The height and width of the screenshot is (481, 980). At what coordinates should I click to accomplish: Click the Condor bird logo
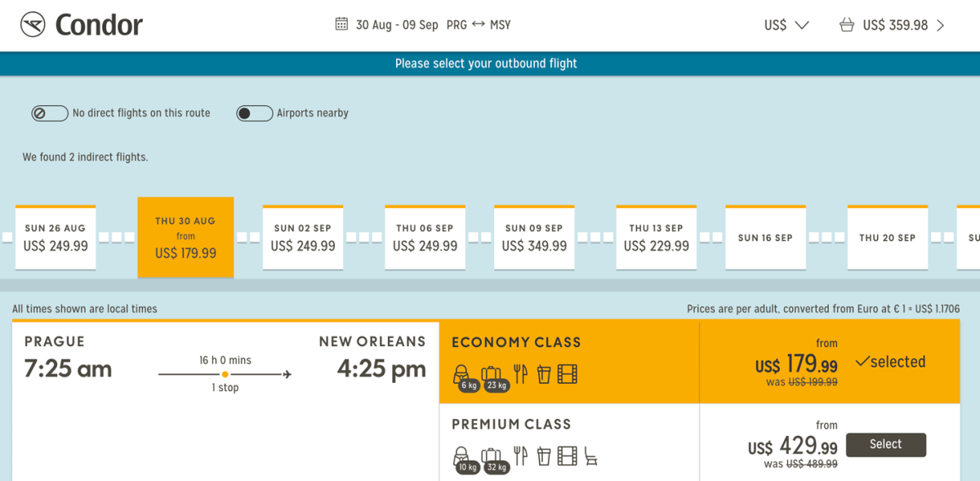click(33, 24)
